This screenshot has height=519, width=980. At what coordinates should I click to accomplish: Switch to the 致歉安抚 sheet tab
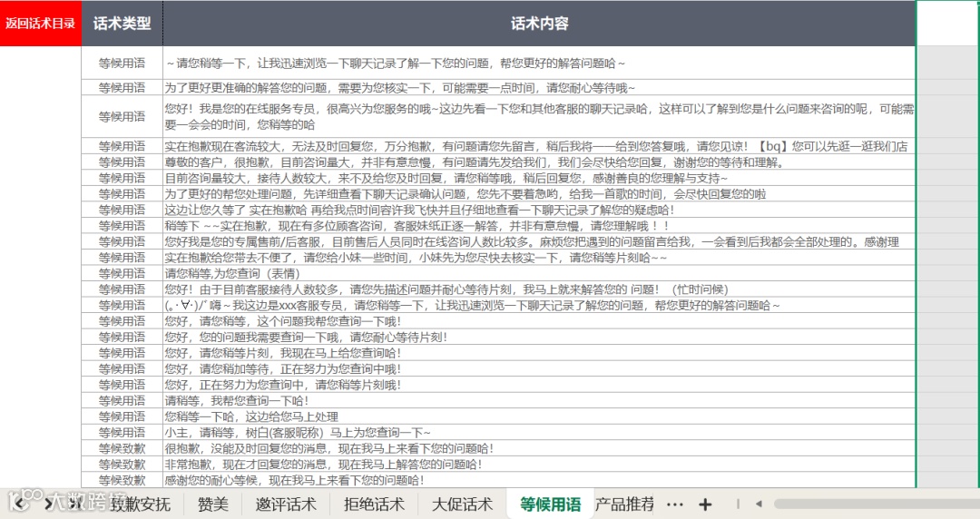(x=141, y=504)
